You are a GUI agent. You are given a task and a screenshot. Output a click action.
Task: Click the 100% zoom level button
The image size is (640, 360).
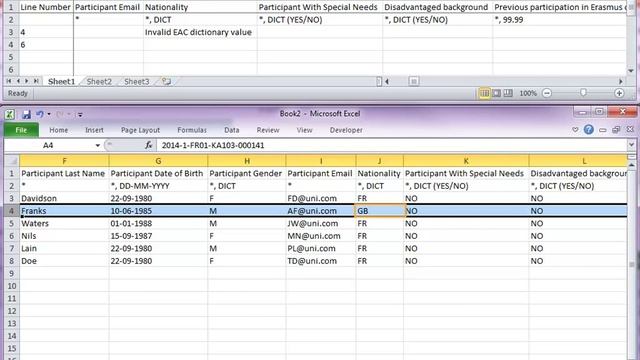[528, 93]
